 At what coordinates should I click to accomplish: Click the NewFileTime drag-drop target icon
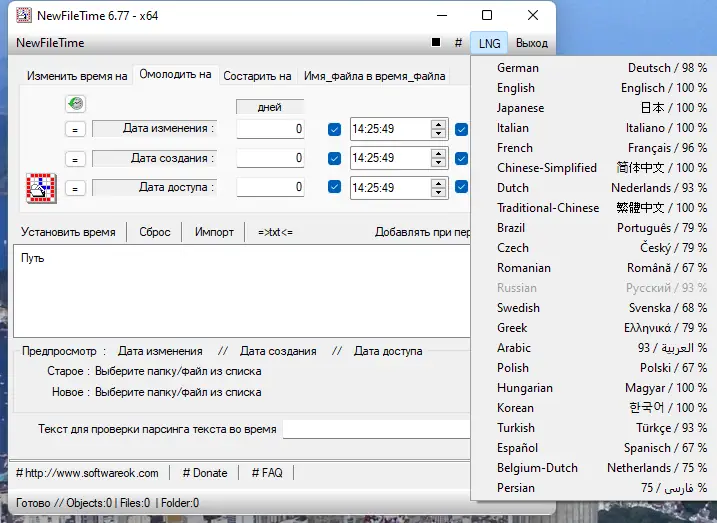tap(41, 188)
